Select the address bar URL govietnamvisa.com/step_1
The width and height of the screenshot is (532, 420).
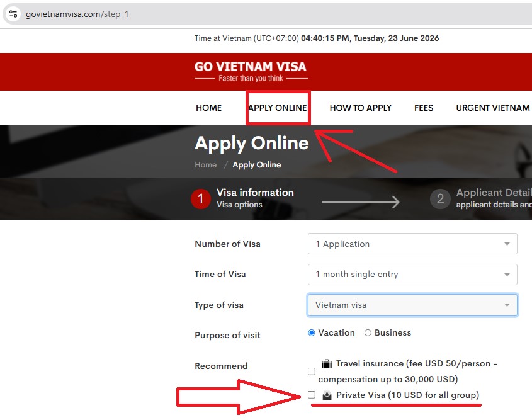(77, 14)
